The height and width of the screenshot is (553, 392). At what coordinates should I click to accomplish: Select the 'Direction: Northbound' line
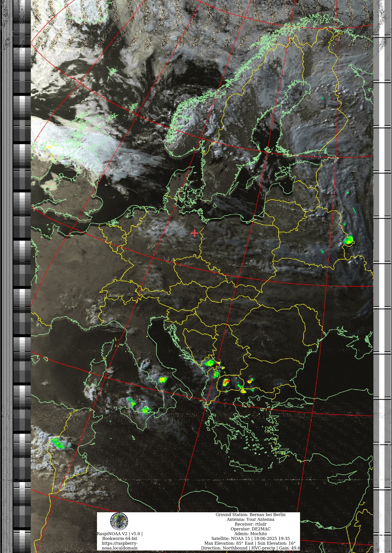click(x=251, y=548)
